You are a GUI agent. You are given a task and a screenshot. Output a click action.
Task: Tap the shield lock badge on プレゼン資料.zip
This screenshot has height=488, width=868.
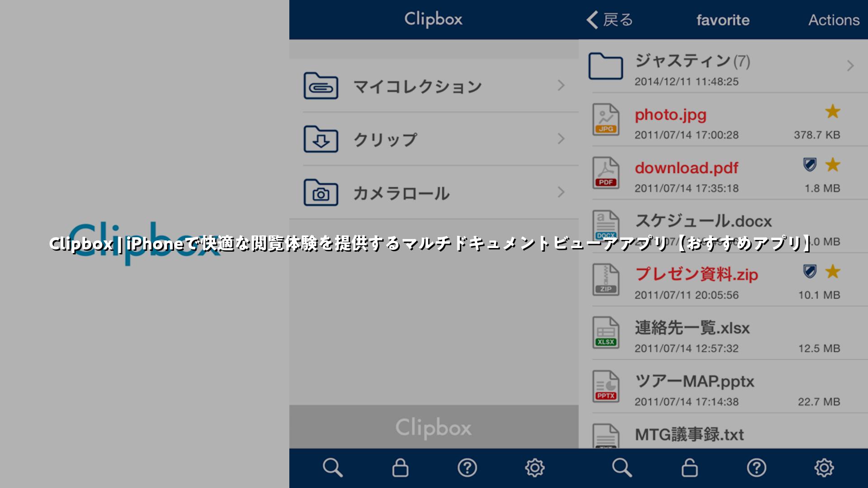pyautogui.click(x=810, y=272)
